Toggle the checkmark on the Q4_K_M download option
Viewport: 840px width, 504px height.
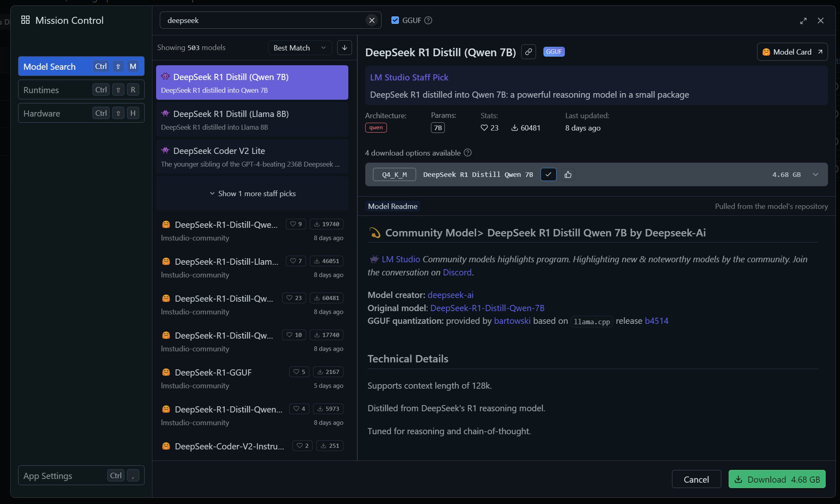tap(548, 174)
